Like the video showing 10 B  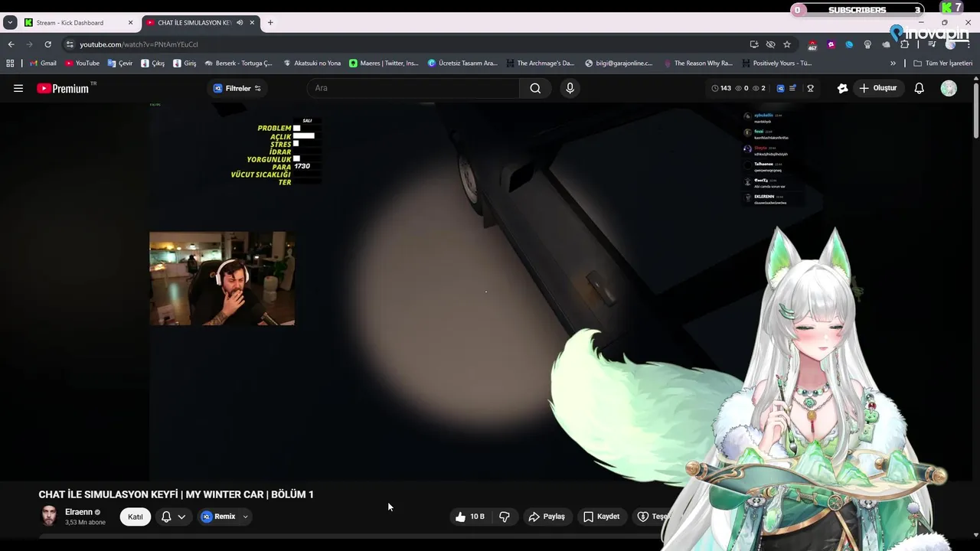(470, 517)
